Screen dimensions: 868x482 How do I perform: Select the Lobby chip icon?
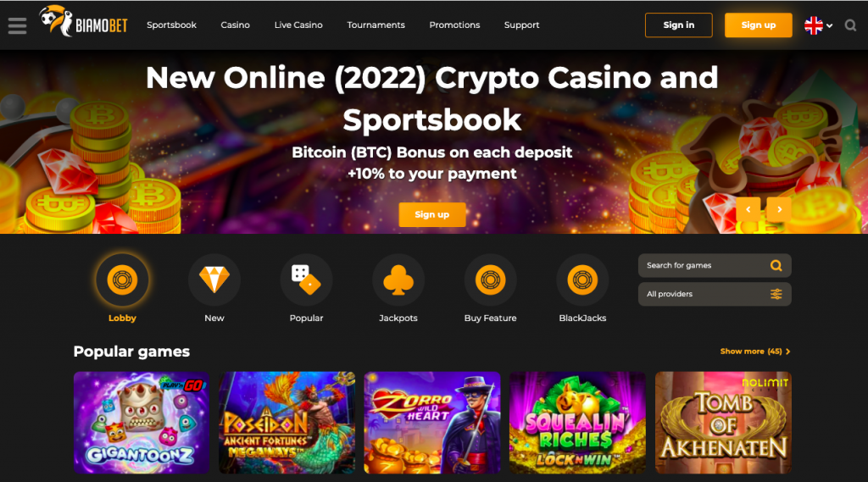(x=122, y=280)
